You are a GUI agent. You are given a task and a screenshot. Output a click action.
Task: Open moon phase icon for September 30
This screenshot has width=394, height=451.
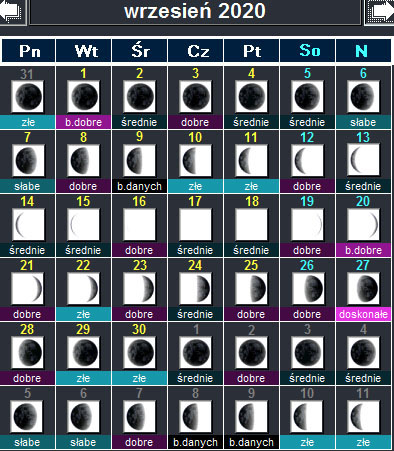pos(139,353)
